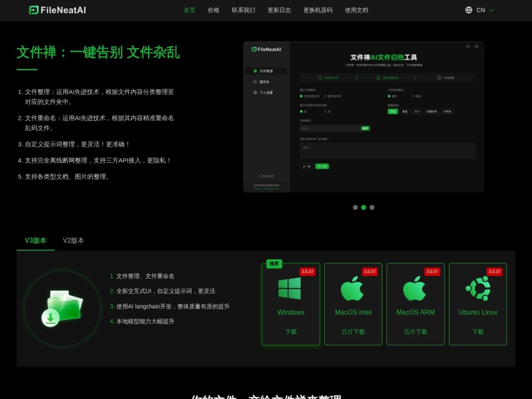Viewport: 532px width, 399px height.
Task: Click the green 下一步 button in preview
Action: [322, 166]
